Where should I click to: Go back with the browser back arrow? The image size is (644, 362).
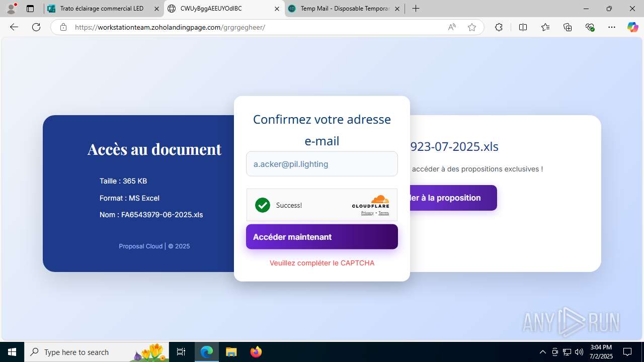(14, 27)
